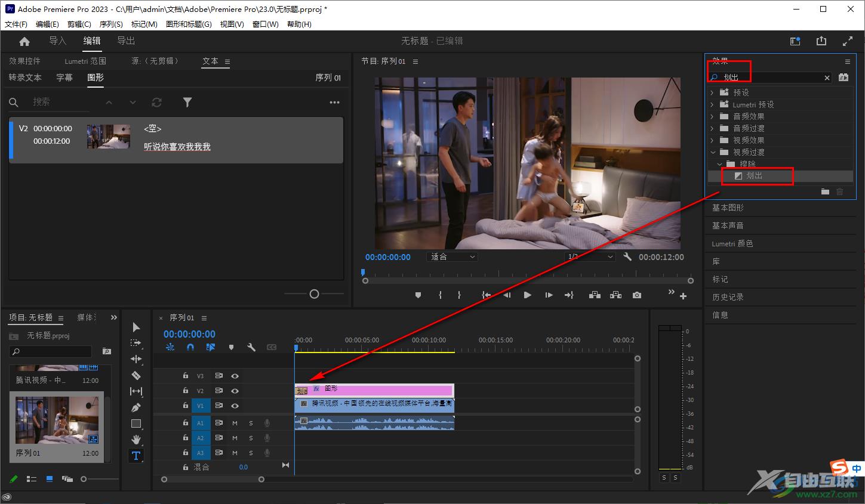Select the Type tool

coord(136,456)
